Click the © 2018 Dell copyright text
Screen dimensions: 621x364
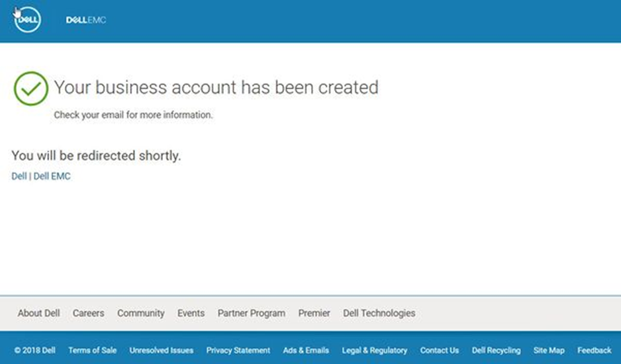[x=35, y=350]
